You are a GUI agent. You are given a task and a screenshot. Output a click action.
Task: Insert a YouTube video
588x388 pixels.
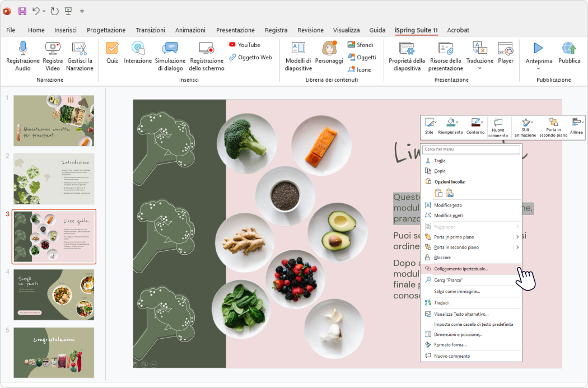(x=245, y=44)
